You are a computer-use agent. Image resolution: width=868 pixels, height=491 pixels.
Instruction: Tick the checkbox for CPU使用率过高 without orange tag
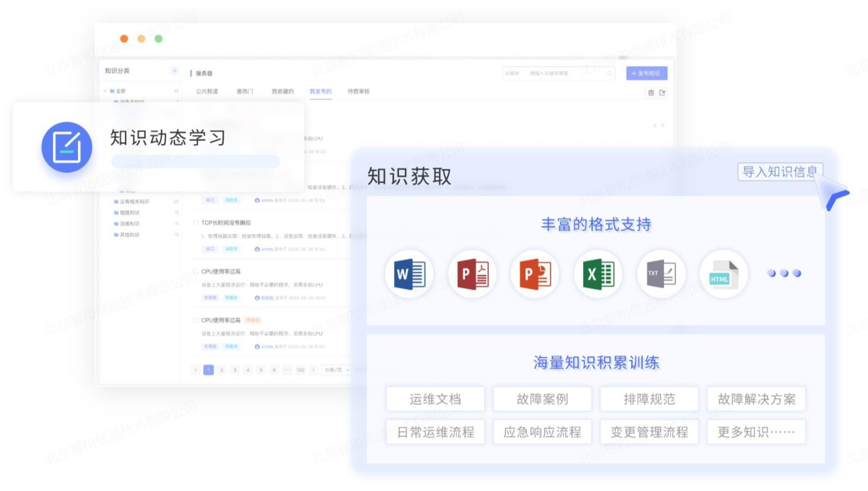click(196, 272)
